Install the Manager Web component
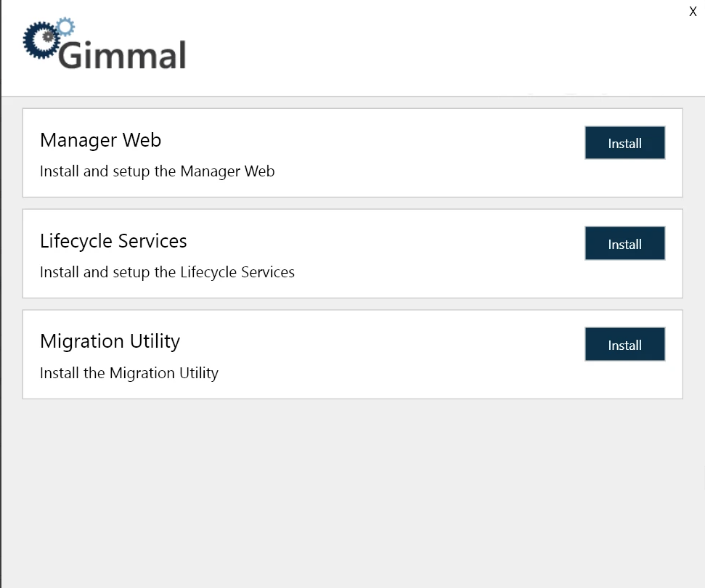 coord(624,143)
